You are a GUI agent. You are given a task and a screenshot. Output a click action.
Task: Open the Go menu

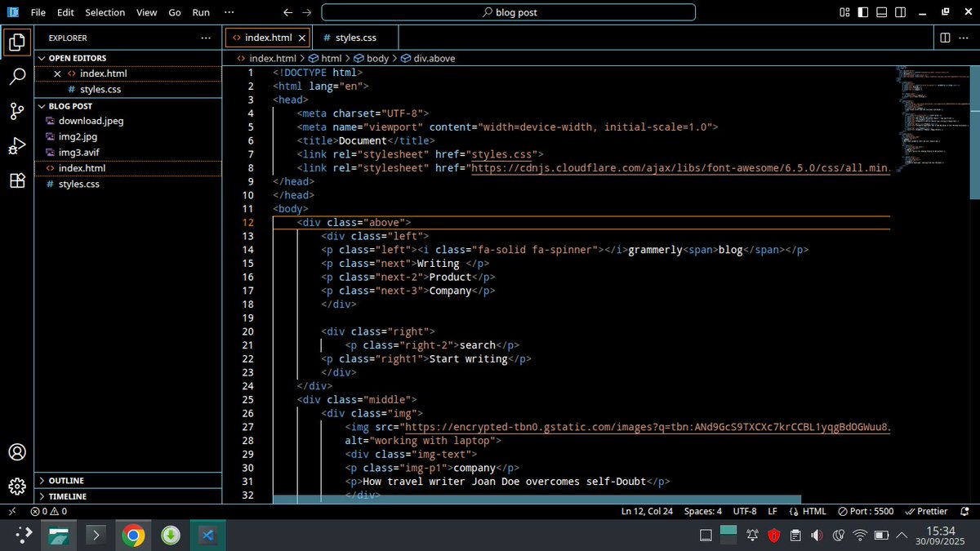tap(175, 12)
